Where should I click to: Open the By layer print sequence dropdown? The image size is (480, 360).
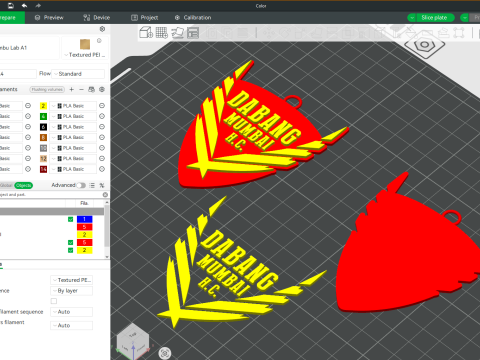coord(71,291)
